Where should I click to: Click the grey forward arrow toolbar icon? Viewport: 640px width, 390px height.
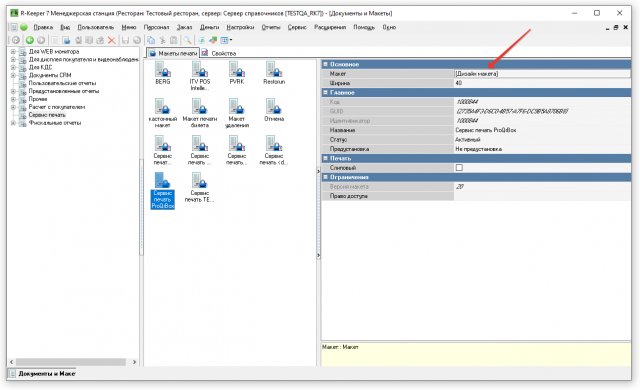(x=41, y=40)
